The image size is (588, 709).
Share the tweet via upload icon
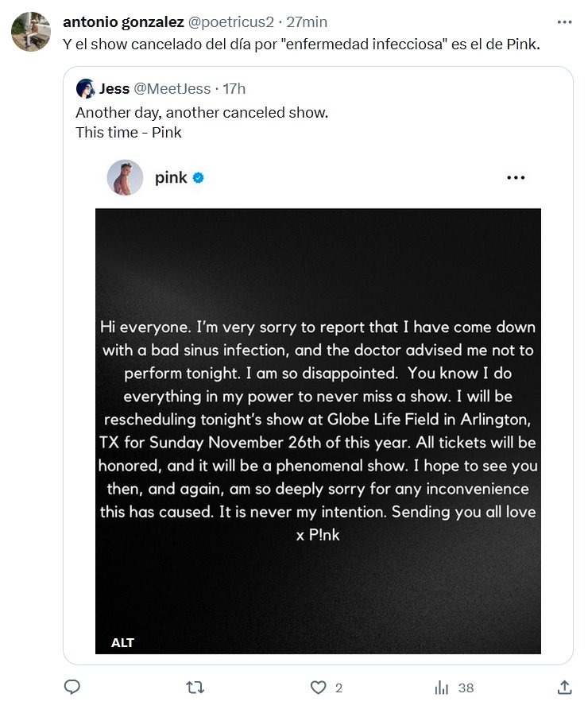(565, 688)
